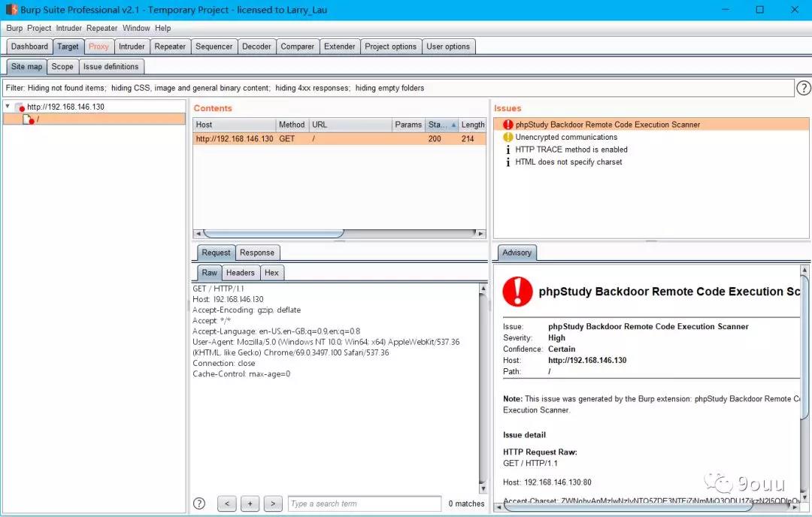Viewport: 812px width, 517px height.
Task: Click the Advisory pane horizontal scrollbar
Action: pos(646,507)
